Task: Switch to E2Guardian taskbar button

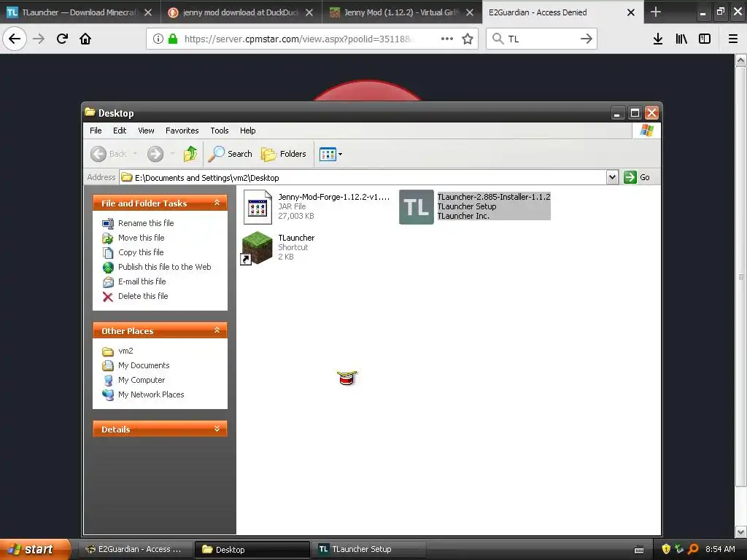Action: pyautogui.click(x=135, y=549)
